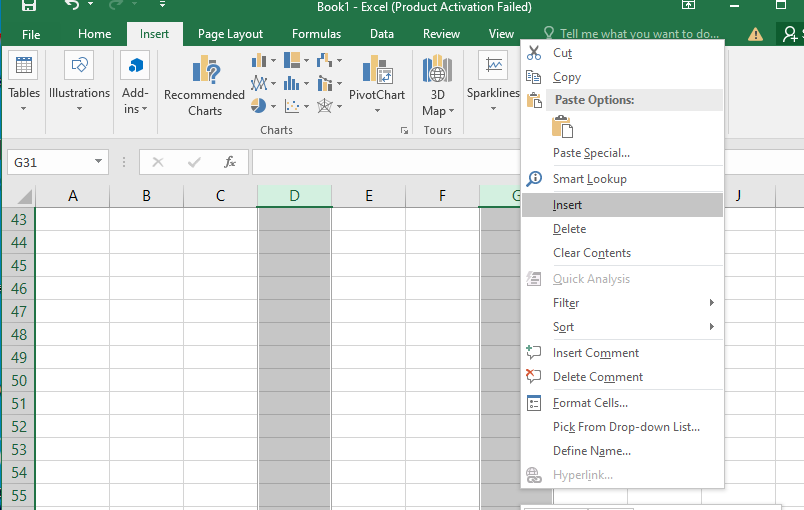Select column E header
The height and width of the screenshot is (510, 804).
tap(368, 196)
